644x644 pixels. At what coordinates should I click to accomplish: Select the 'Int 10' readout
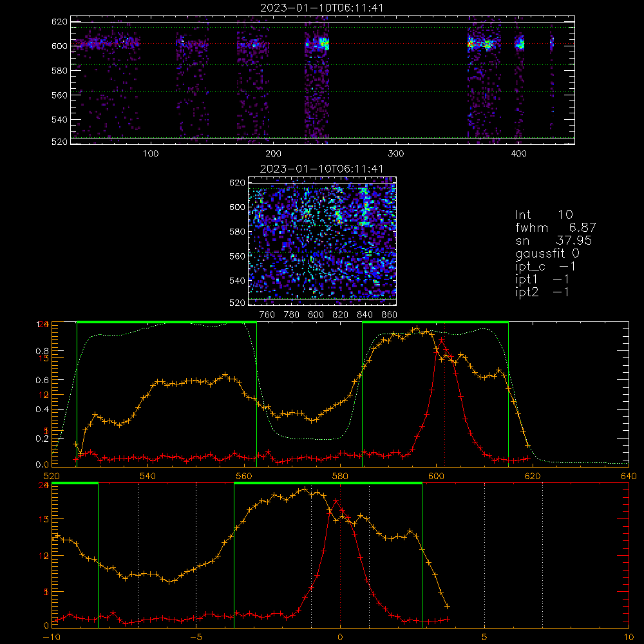tap(544, 214)
